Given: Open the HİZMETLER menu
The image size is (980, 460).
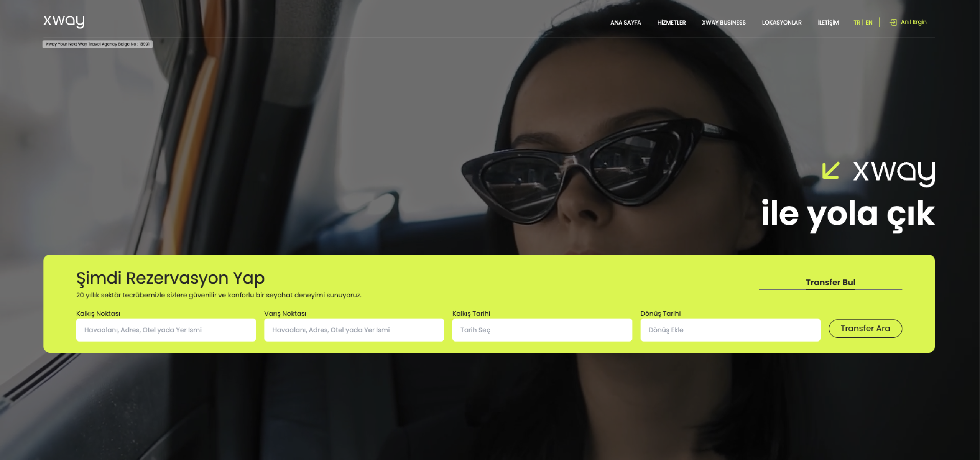Looking at the screenshot, I should [x=671, y=23].
